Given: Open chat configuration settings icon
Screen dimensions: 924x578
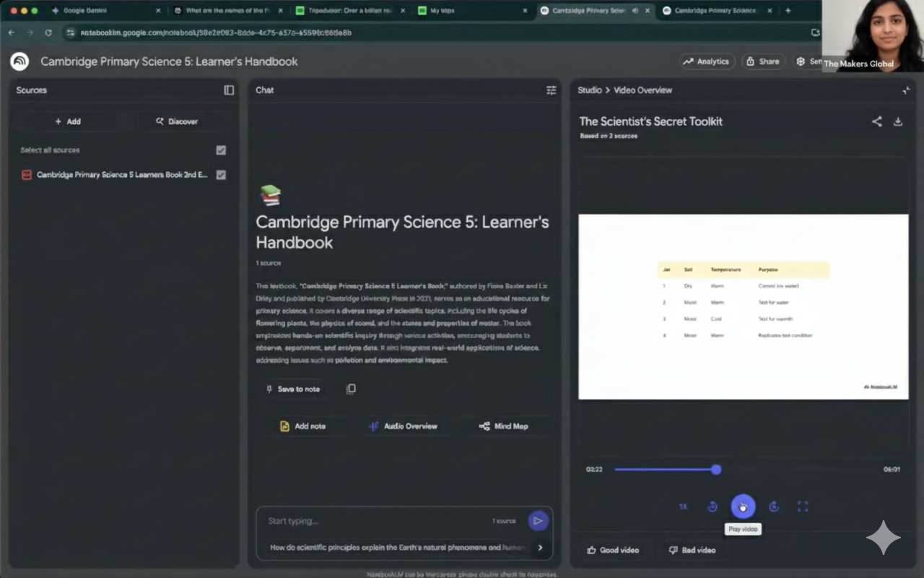Looking at the screenshot, I should click(552, 90).
